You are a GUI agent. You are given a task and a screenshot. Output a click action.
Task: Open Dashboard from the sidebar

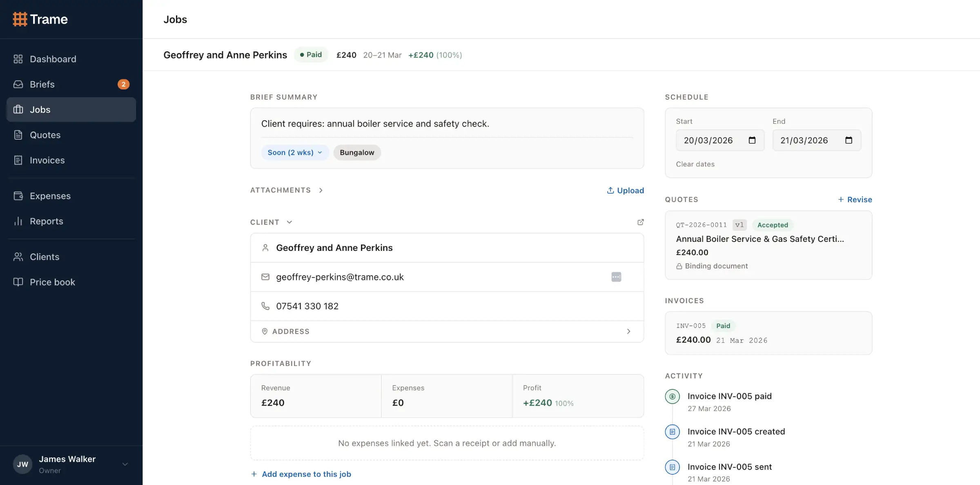[71, 59]
